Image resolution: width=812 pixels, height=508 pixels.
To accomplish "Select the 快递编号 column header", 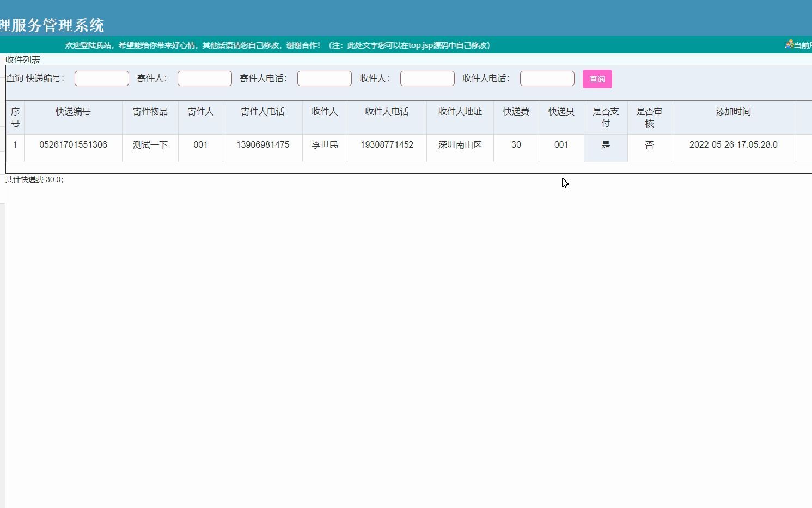I will click(x=73, y=111).
